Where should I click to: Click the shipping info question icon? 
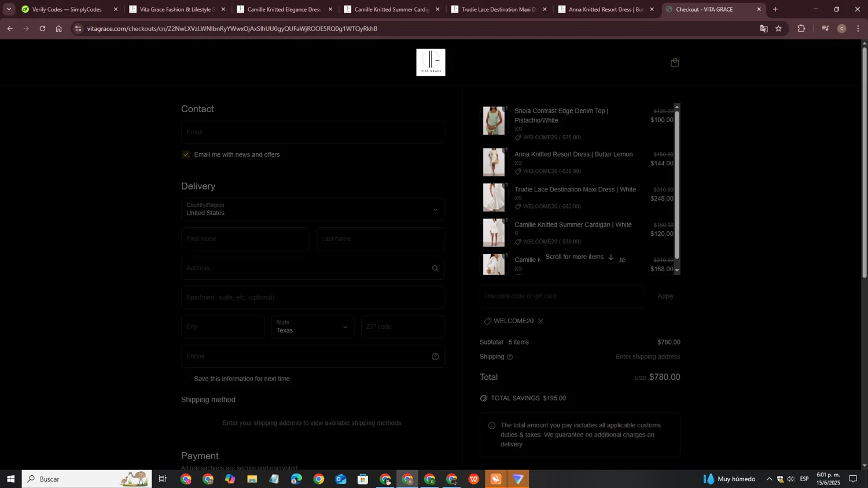click(x=510, y=357)
